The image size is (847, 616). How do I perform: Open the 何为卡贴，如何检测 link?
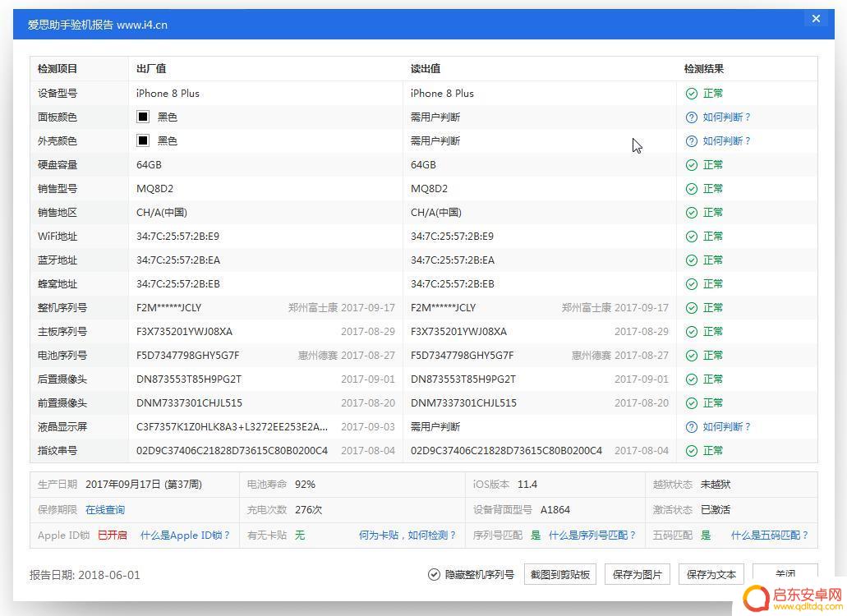(x=407, y=535)
